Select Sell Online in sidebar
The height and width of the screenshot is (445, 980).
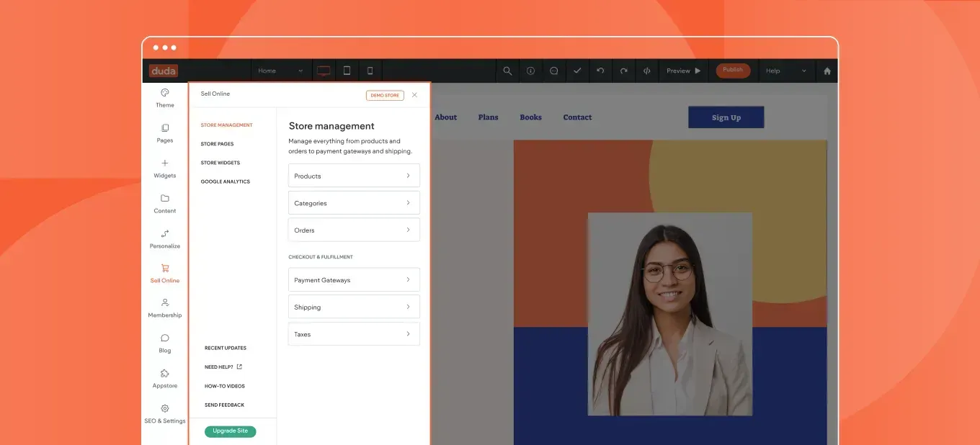(165, 274)
